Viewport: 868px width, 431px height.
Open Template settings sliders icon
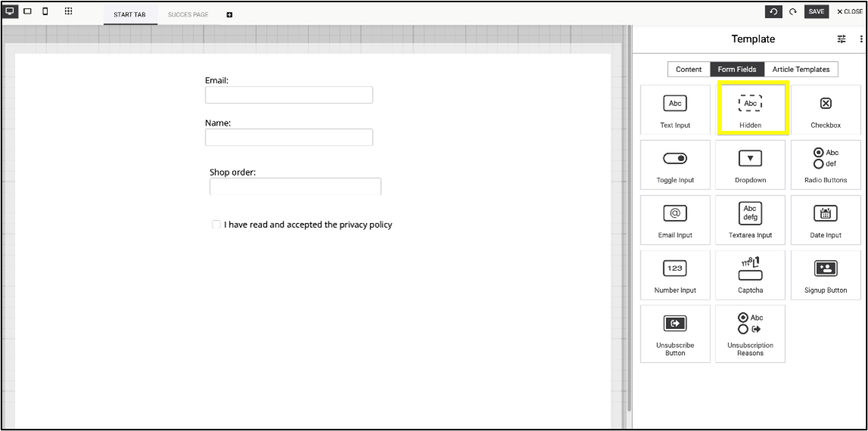[x=842, y=39]
